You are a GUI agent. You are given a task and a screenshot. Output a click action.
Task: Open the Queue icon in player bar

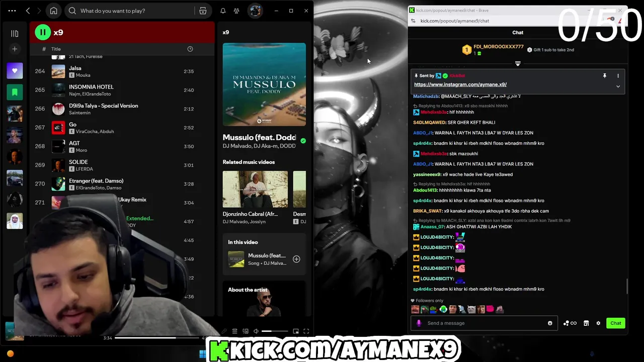coord(234,331)
